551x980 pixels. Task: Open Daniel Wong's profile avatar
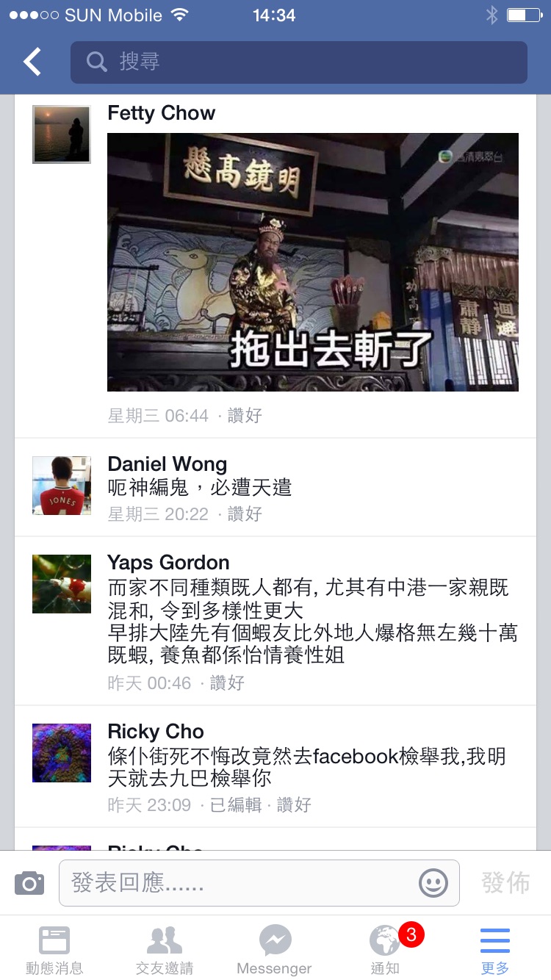(x=62, y=486)
